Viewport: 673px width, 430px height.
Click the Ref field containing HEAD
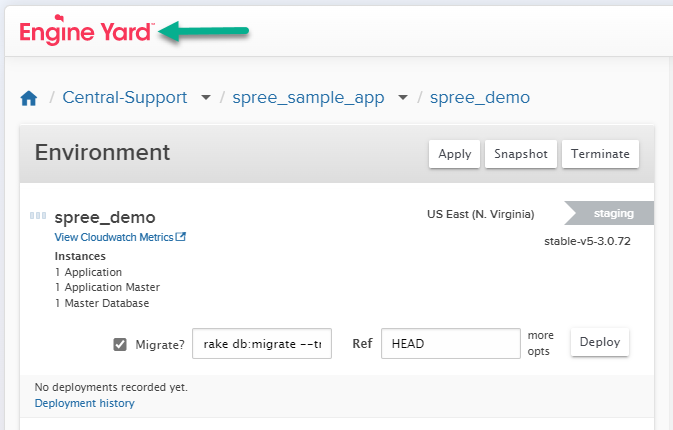click(x=450, y=343)
